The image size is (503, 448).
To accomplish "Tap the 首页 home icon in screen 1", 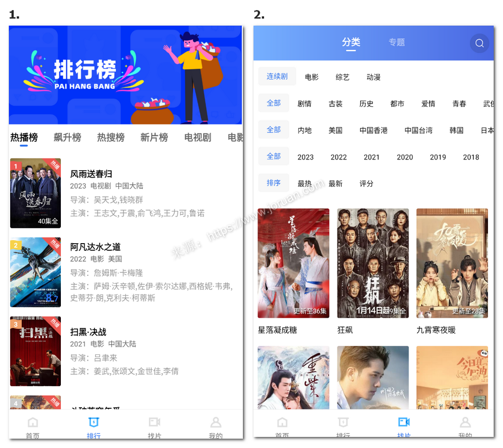I will (33, 422).
